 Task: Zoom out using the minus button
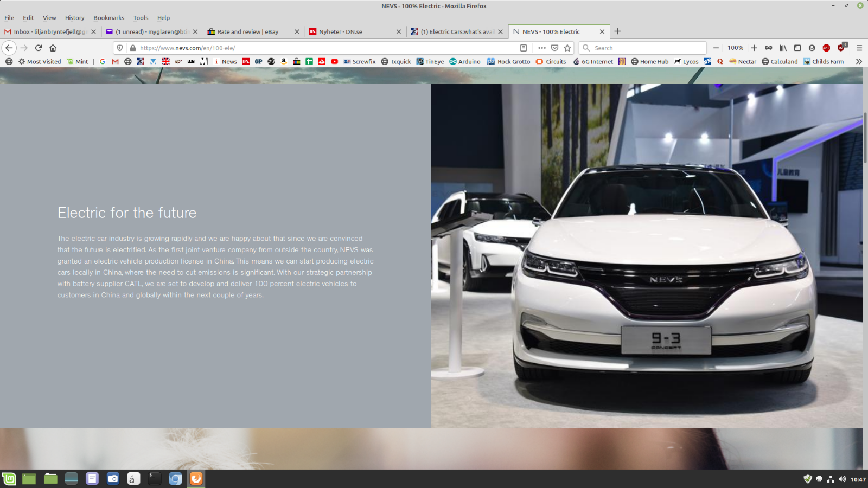point(716,48)
